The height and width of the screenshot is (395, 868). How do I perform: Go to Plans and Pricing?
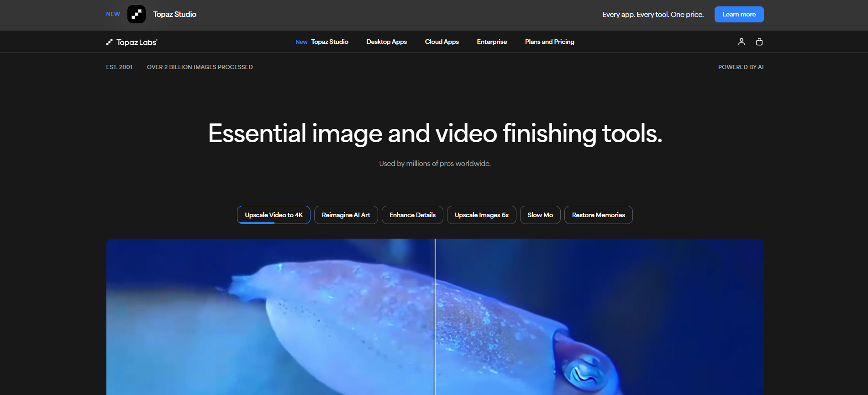549,42
